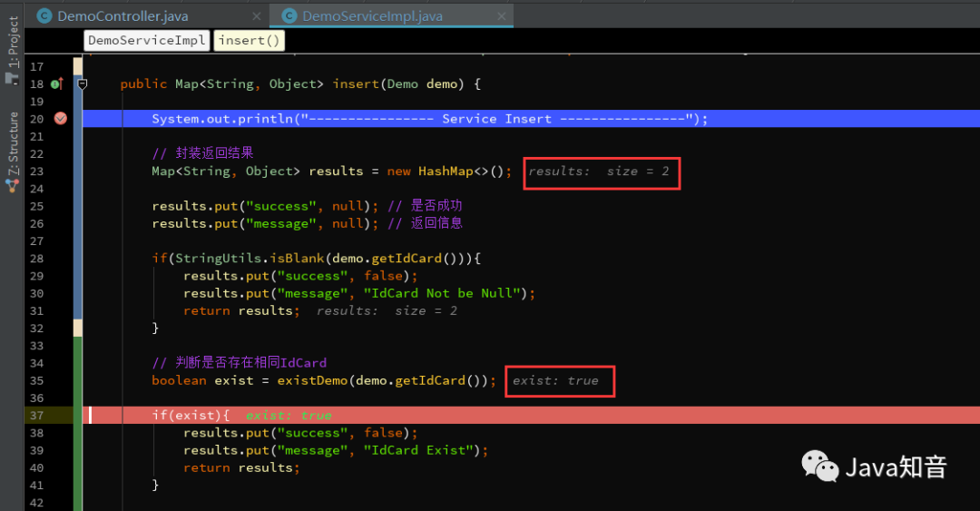Click the '// 返回信息' comment on line 26
This screenshot has width=980, height=511.
click(425, 223)
